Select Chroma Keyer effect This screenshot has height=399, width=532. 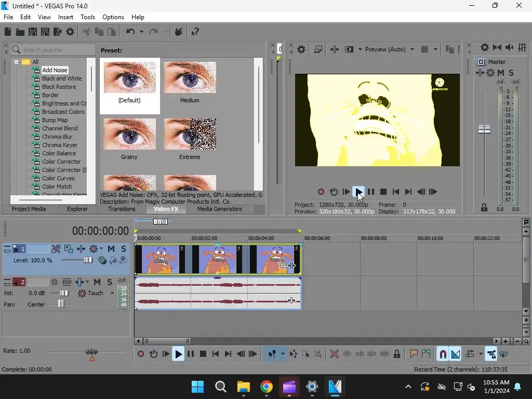pyautogui.click(x=60, y=145)
